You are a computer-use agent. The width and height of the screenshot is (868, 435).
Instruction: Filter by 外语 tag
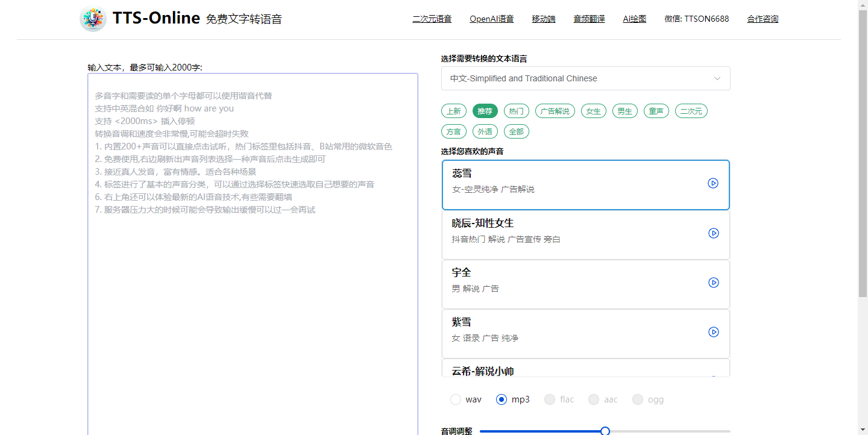485,131
